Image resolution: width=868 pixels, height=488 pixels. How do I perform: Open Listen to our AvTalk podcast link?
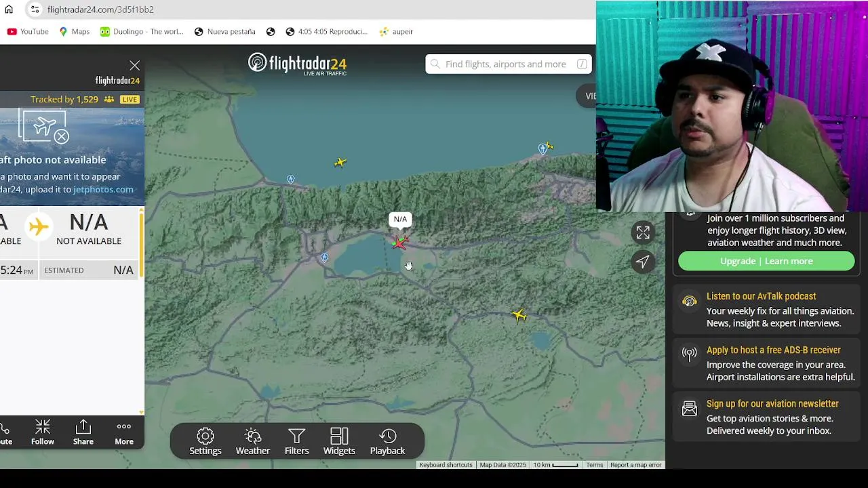point(761,296)
